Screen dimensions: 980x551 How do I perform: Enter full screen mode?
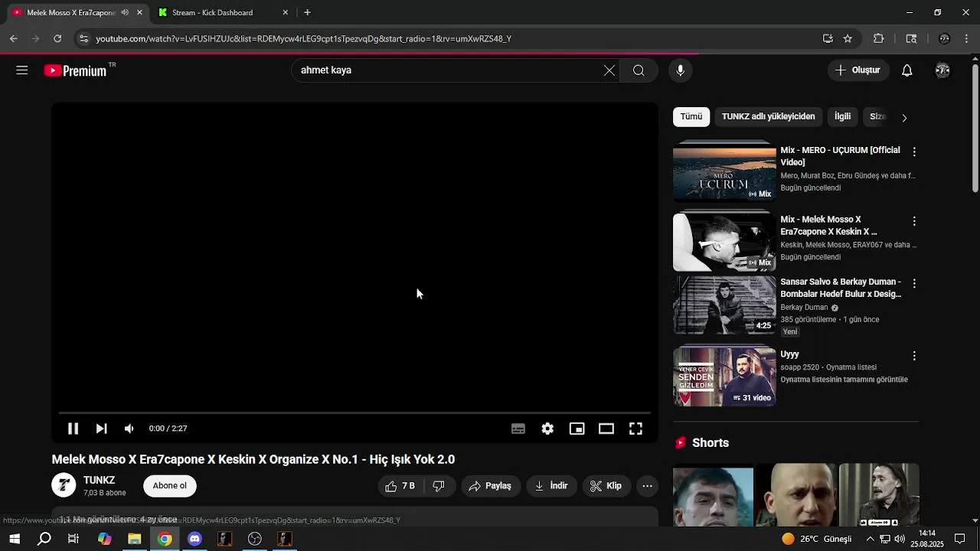pos(635,429)
